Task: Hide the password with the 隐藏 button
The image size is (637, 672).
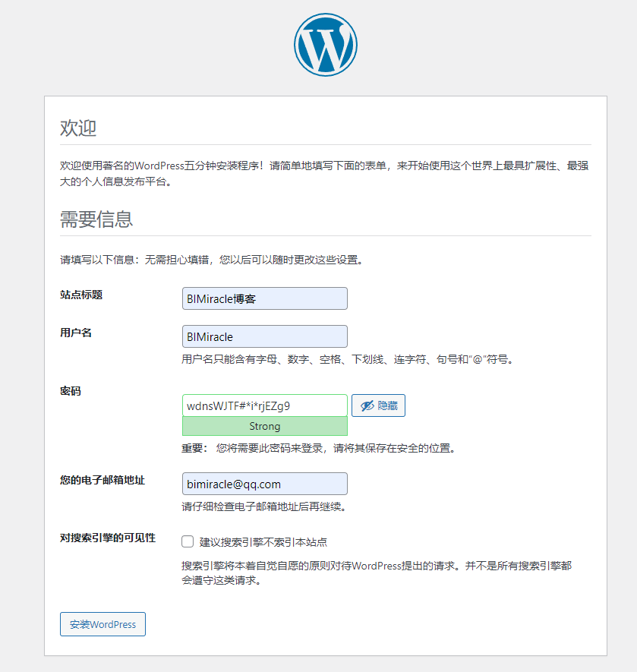Action: [378, 405]
